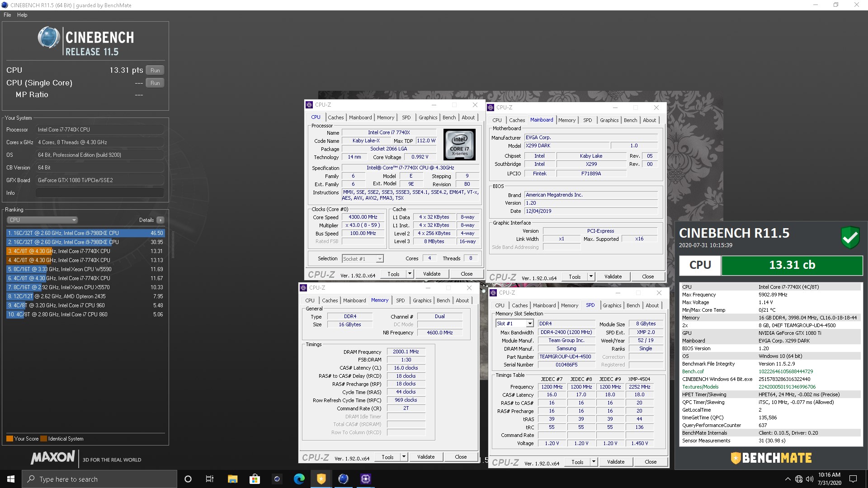This screenshot has height=488, width=868.
Task: Show hidden tray icons chevron
Action: click(788, 479)
